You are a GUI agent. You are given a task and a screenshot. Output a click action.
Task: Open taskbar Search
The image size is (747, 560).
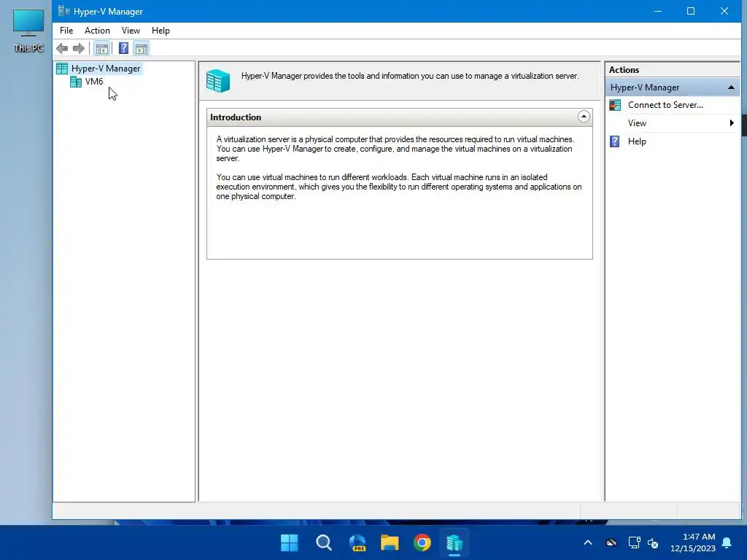[324, 542]
